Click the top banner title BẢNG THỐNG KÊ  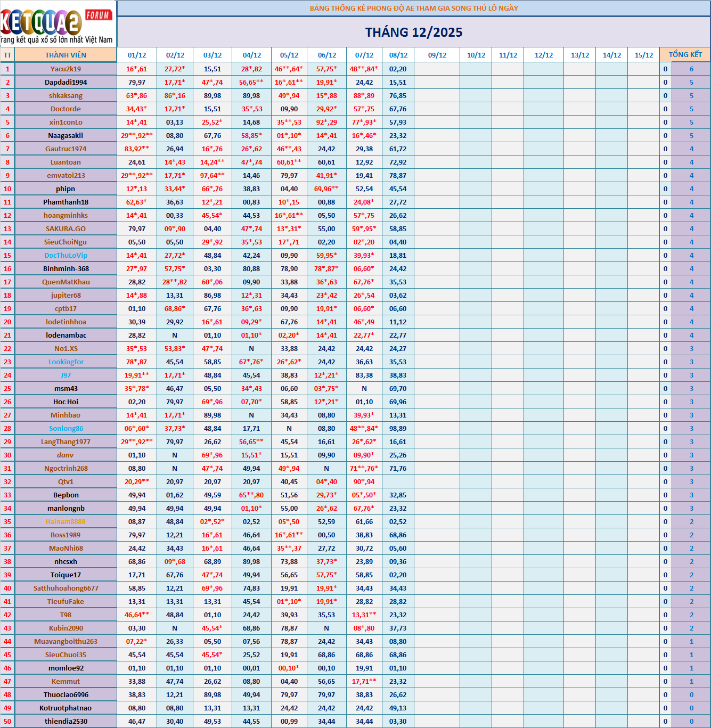coord(413,8)
